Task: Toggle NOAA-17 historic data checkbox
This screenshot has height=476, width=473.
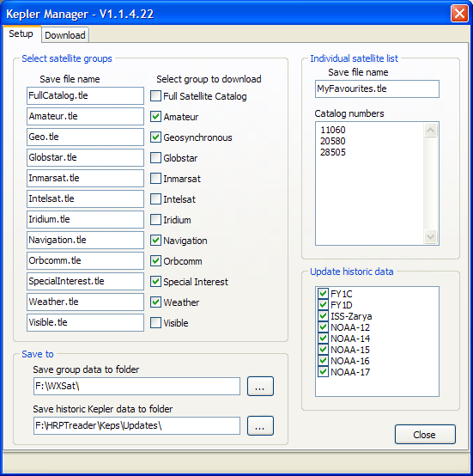Action: pos(323,372)
